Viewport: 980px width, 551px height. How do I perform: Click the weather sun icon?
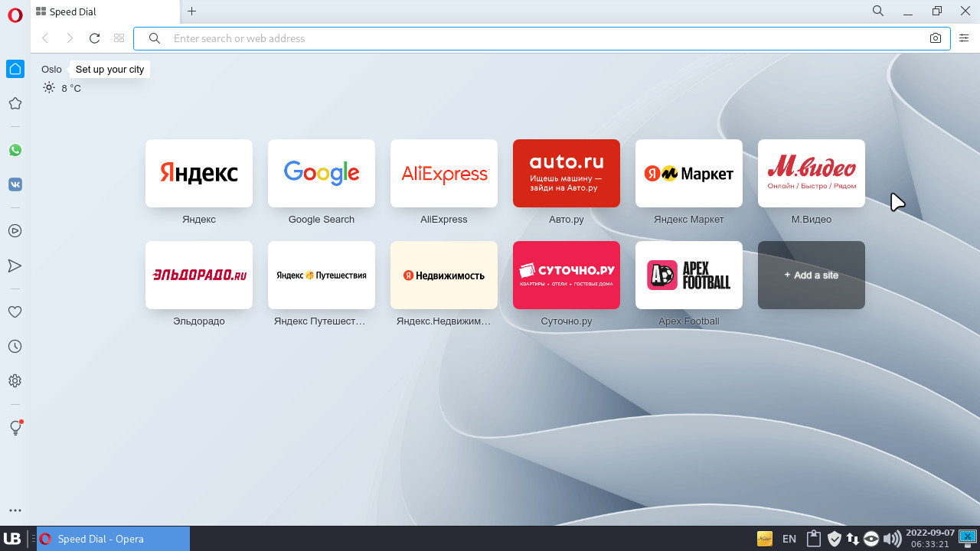click(x=49, y=88)
